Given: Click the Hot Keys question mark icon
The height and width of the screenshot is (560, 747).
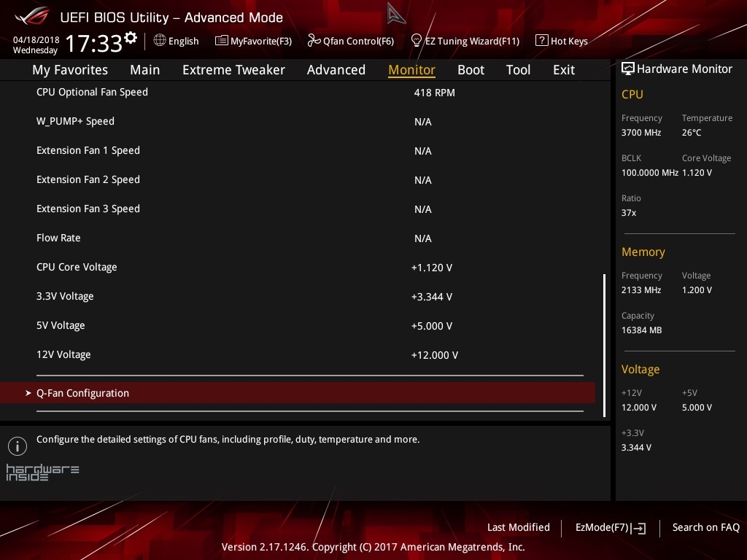Looking at the screenshot, I should (x=542, y=41).
